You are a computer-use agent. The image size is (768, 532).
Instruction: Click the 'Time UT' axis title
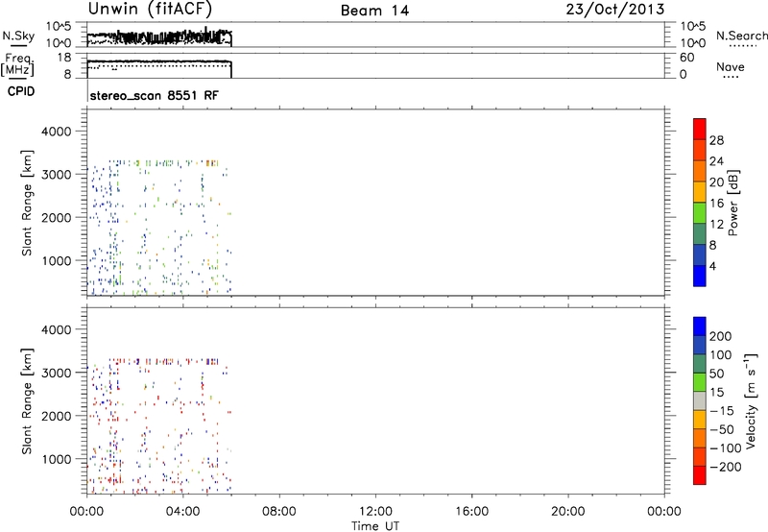pos(375,526)
